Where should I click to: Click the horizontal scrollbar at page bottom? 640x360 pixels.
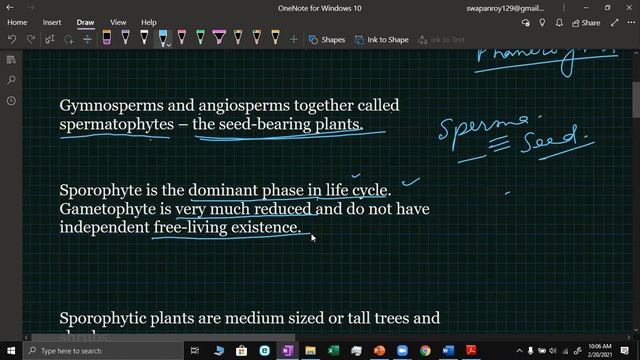coord(163,338)
